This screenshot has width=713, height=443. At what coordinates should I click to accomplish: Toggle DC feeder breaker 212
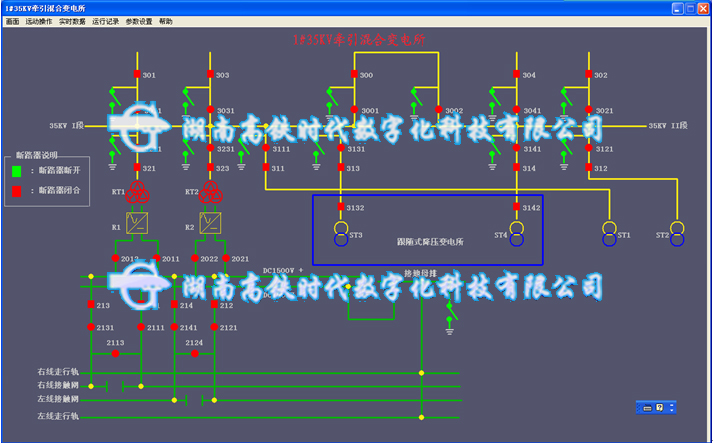214,304
